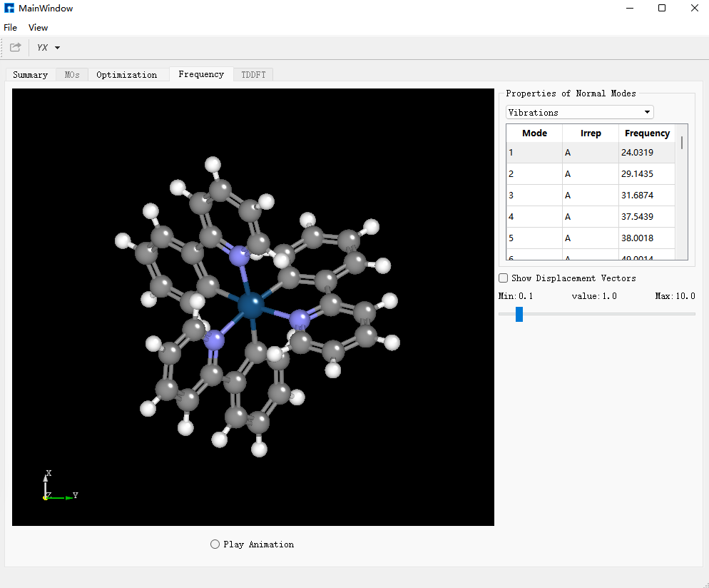Open the View menu

38,28
